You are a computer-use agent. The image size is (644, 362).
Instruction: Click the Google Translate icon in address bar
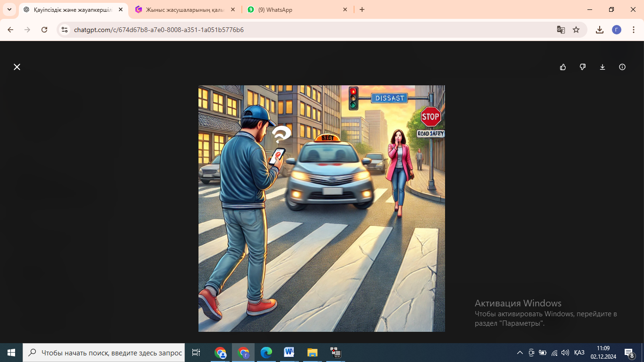(561, 30)
